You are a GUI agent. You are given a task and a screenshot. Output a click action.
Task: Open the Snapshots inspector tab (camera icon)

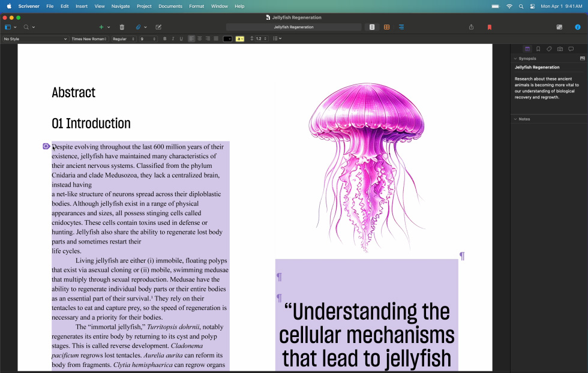[x=560, y=49]
